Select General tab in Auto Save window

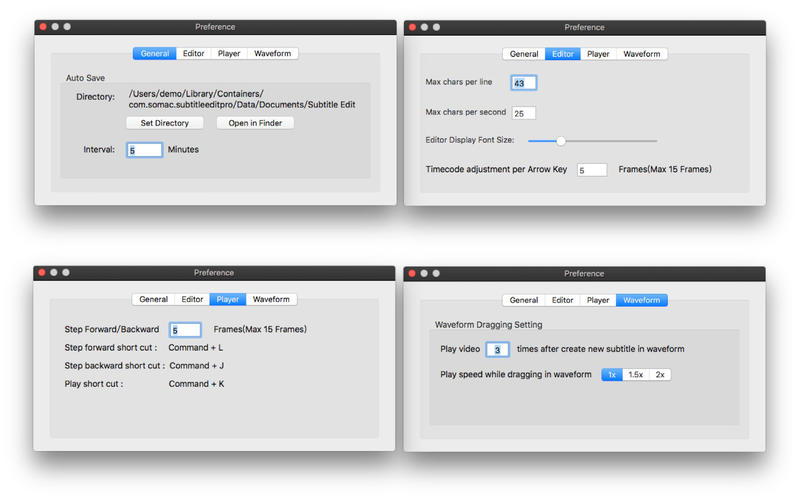[155, 54]
